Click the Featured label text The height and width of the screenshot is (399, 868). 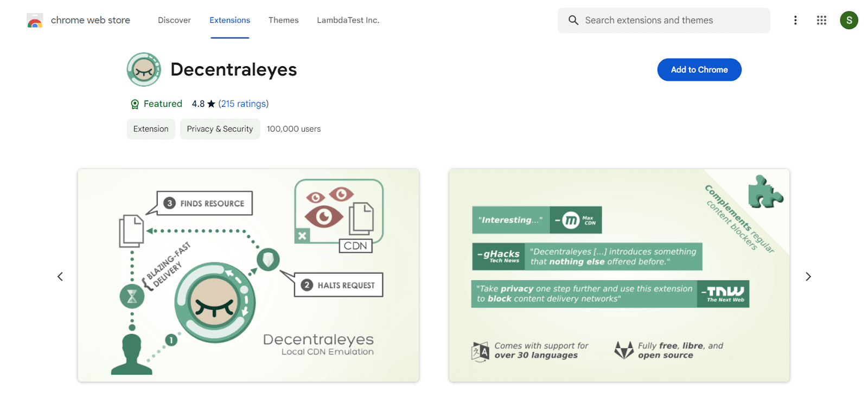point(163,104)
